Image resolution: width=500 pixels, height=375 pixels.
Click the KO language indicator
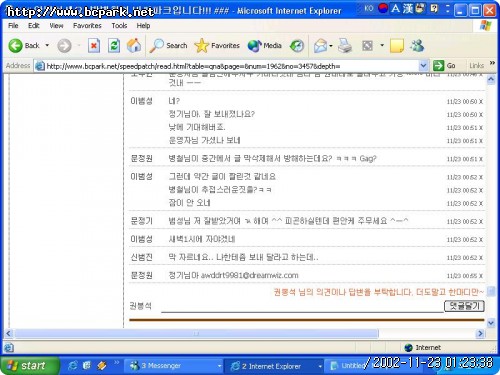point(368,8)
